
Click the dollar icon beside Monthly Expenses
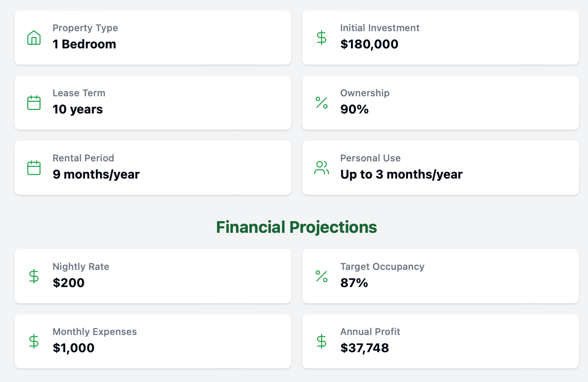[x=34, y=341]
